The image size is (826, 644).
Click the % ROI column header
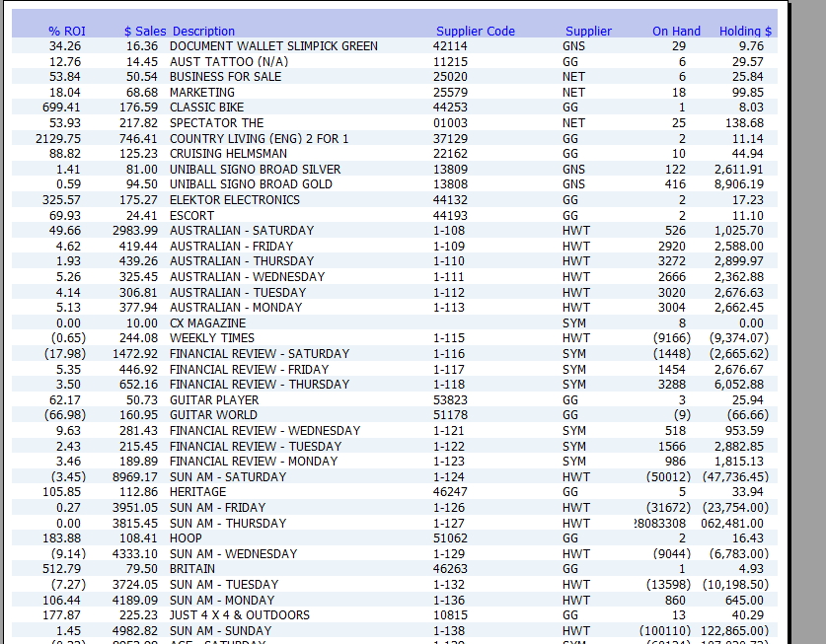pos(67,32)
